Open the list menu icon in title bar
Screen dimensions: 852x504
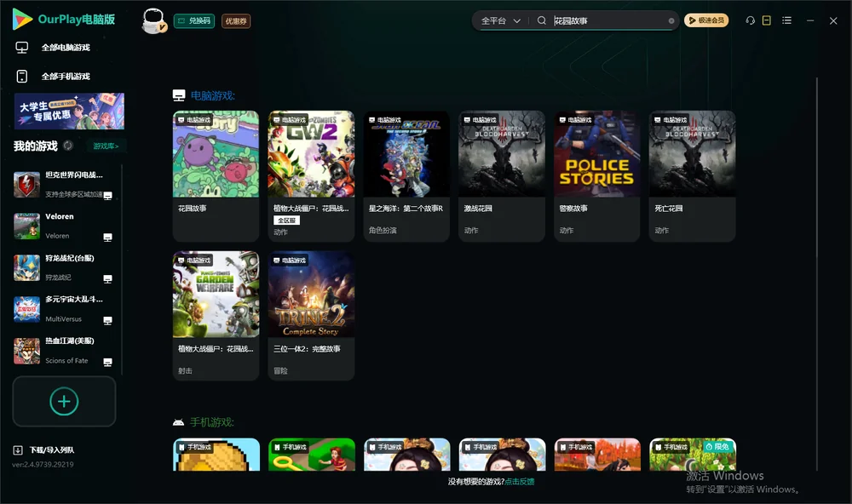point(786,20)
